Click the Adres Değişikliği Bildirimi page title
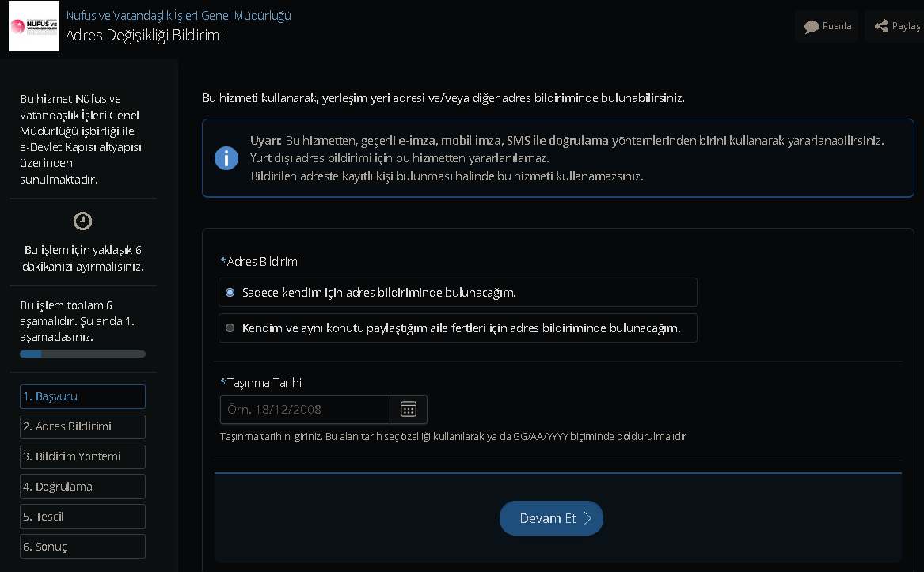This screenshot has width=924, height=572. pos(144,36)
